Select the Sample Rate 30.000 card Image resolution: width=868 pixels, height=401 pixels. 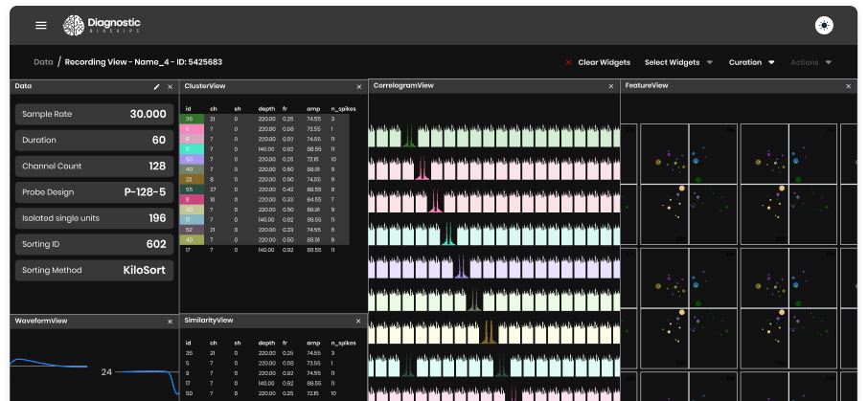pos(94,114)
